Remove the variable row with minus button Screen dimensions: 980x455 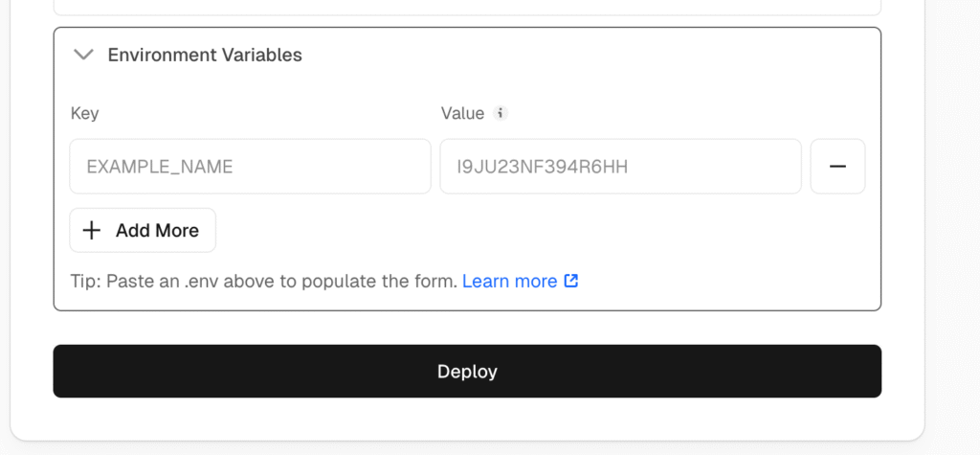(837, 167)
